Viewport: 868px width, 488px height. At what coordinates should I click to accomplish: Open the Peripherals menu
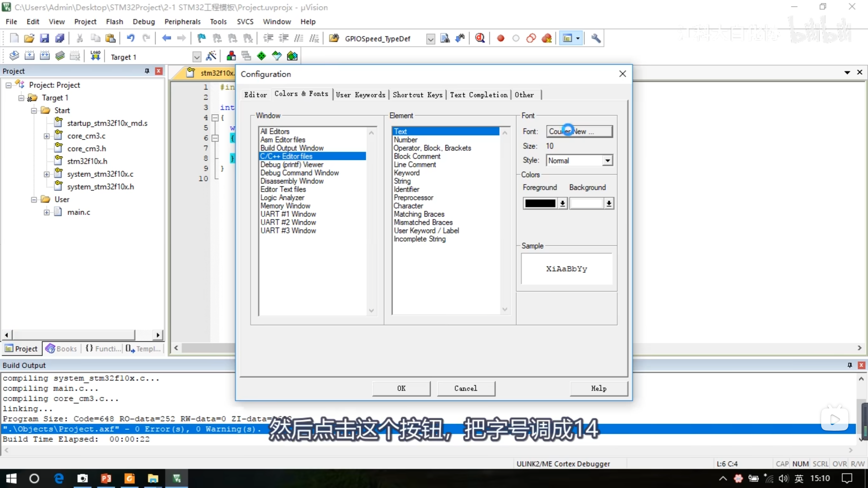(x=182, y=22)
